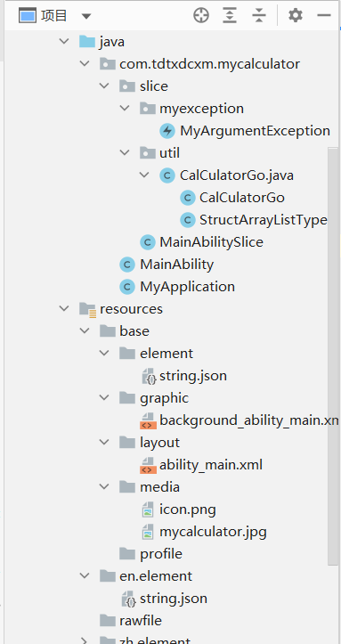Click the locate/select opened file icon

point(201,16)
